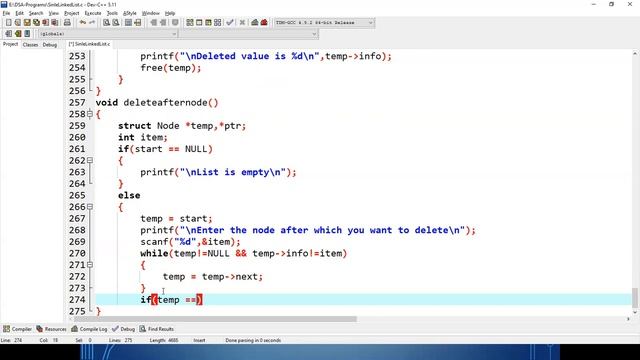
Task: Start debugging with the checkmark icon
Action: click(230, 22)
